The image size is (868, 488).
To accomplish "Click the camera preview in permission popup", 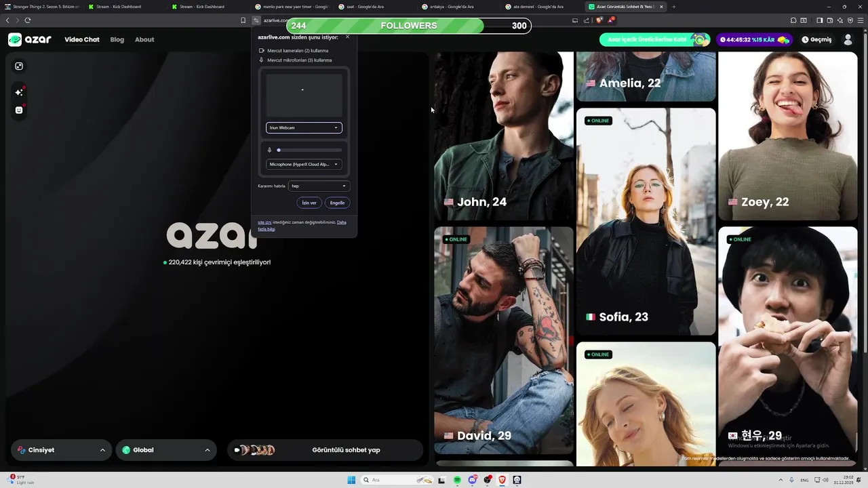I will click(304, 96).
